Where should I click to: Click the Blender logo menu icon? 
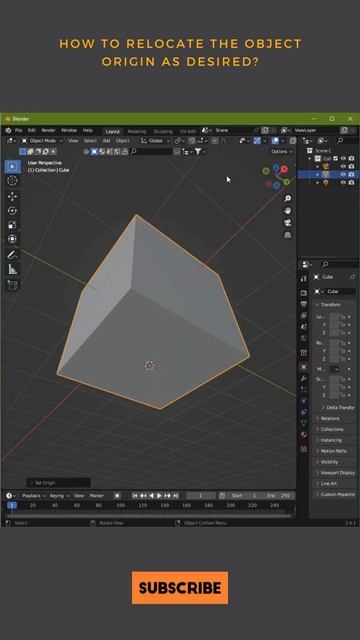pyautogui.click(x=8, y=131)
